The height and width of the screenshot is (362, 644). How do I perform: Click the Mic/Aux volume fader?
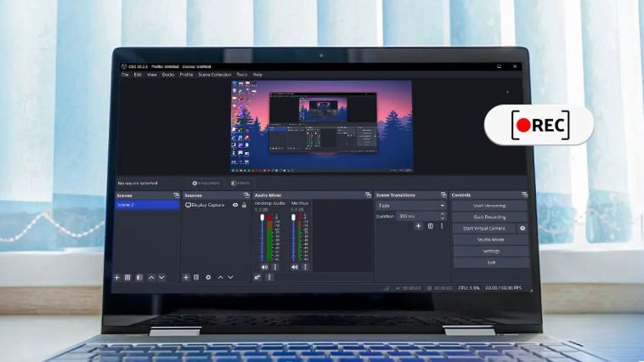293,218
